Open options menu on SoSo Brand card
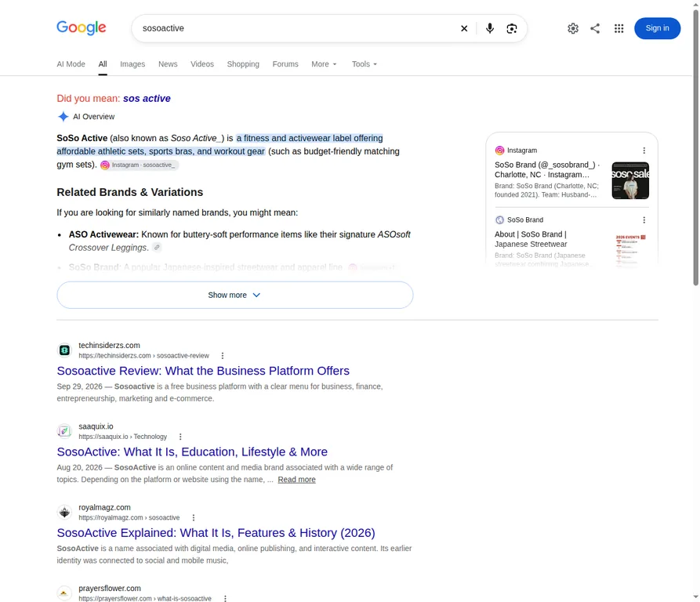 (x=644, y=220)
